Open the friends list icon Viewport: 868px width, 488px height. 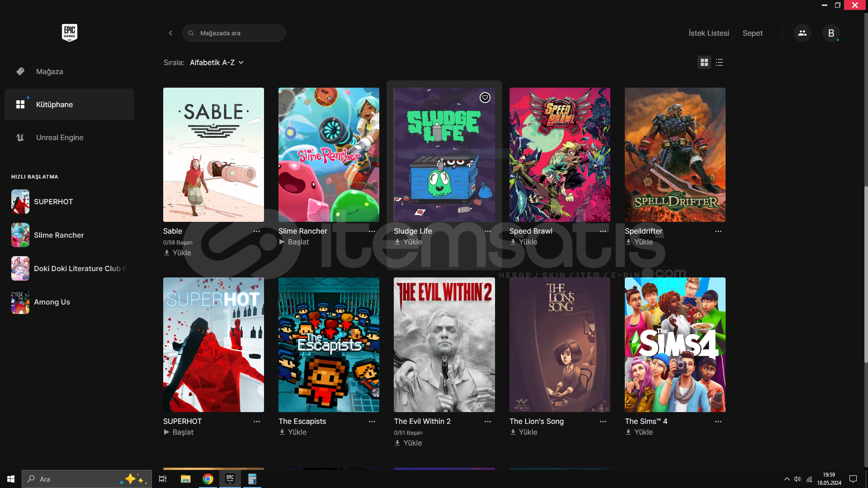(802, 33)
